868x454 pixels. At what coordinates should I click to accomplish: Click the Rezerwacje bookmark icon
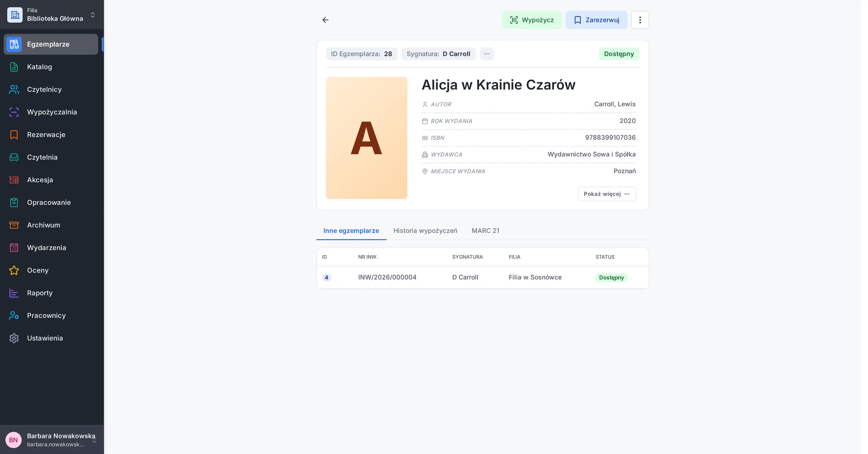point(14,135)
